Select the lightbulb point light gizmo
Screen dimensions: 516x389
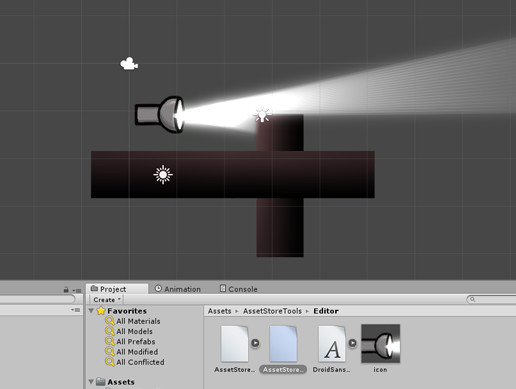(262, 115)
